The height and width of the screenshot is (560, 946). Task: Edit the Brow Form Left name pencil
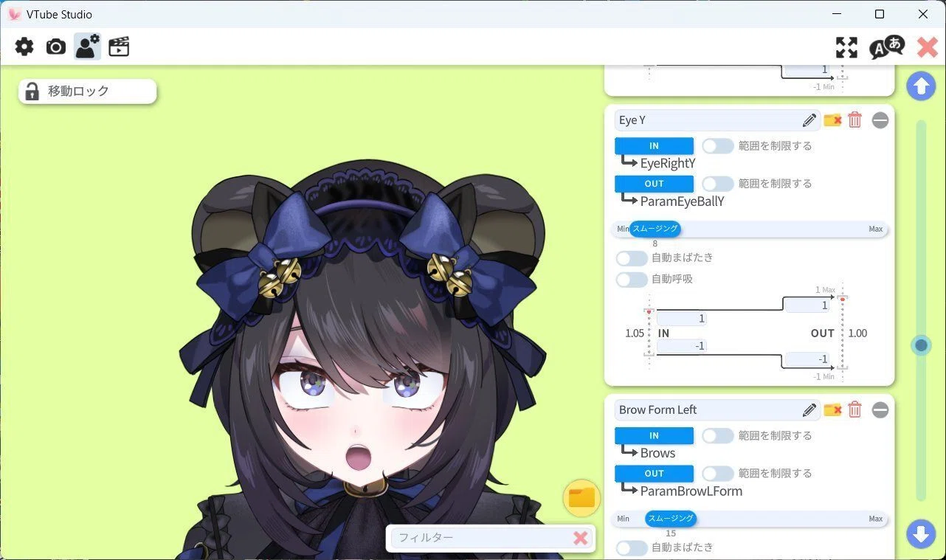(x=809, y=410)
